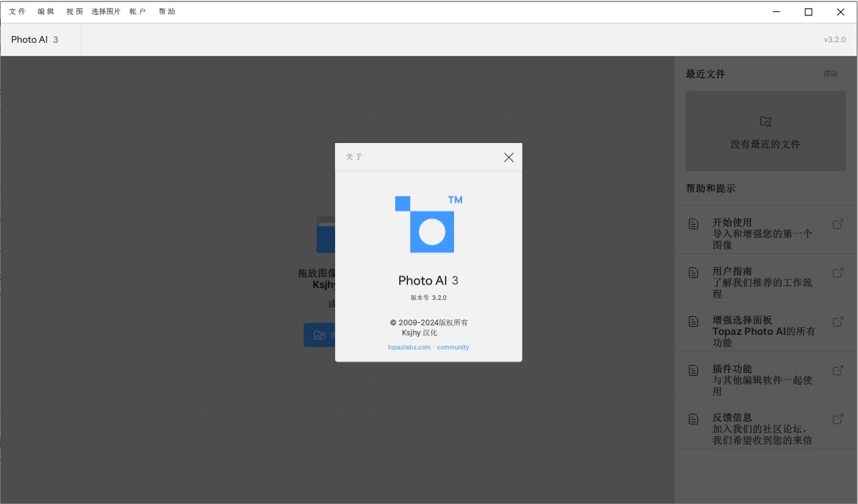The height and width of the screenshot is (504, 858).
Task: Click the blue folder icon in drop area
Action: [x=326, y=234]
